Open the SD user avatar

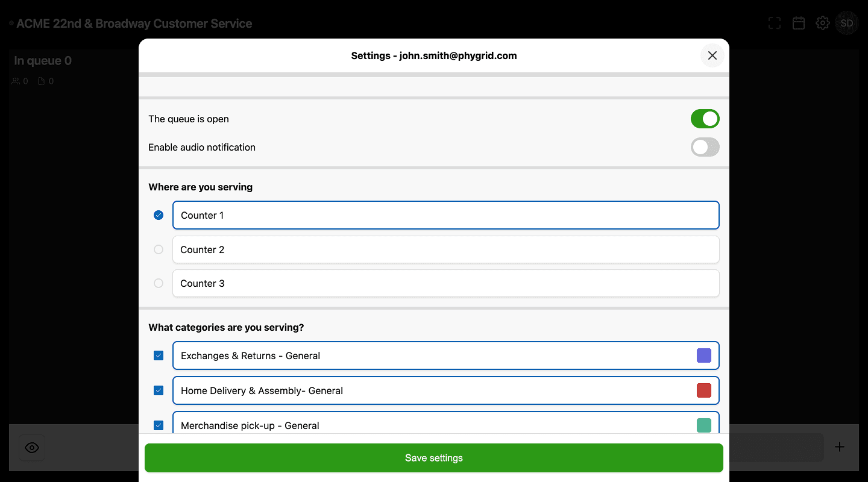coord(846,23)
